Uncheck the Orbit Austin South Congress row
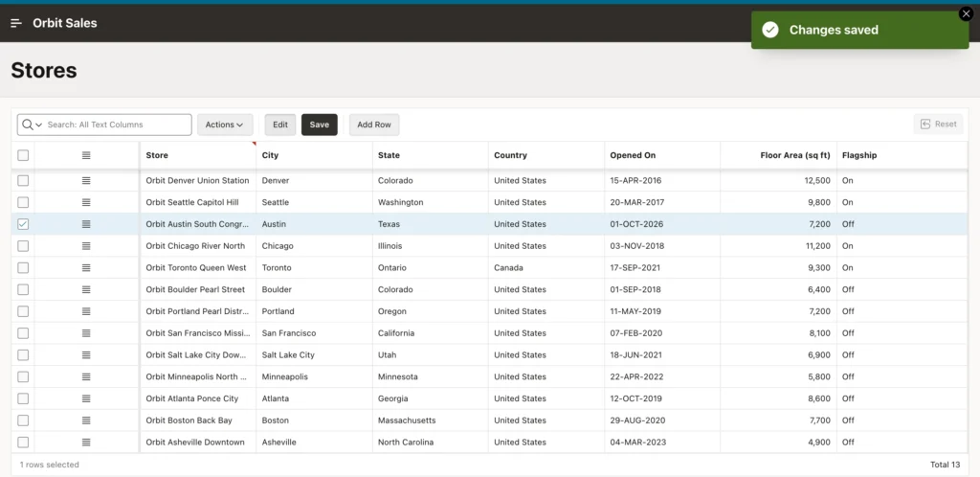This screenshot has width=980, height=477. pyautogui.click(x=23, y=224)
